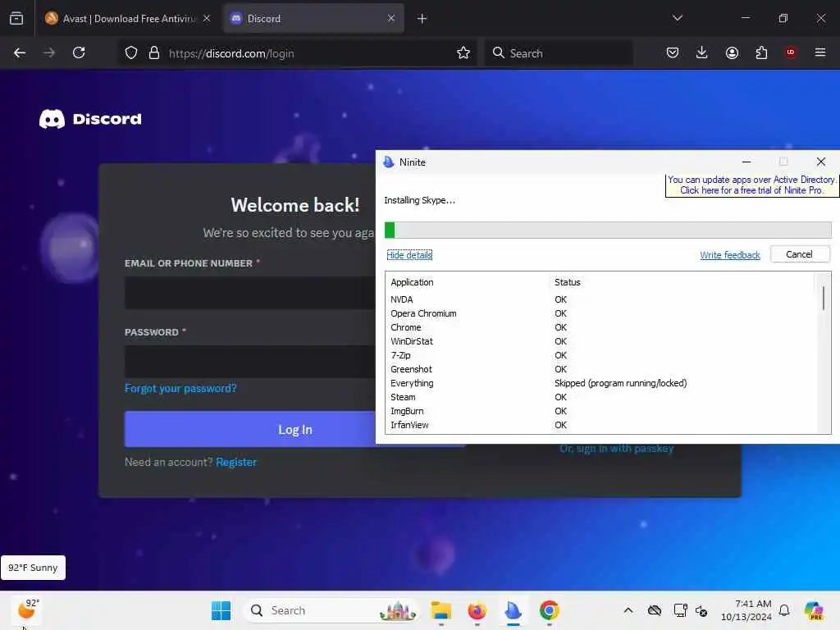The image size is (840, 630).
Task: Click Skipped (program running/locked) status
Action: click(x=620, y=383)
